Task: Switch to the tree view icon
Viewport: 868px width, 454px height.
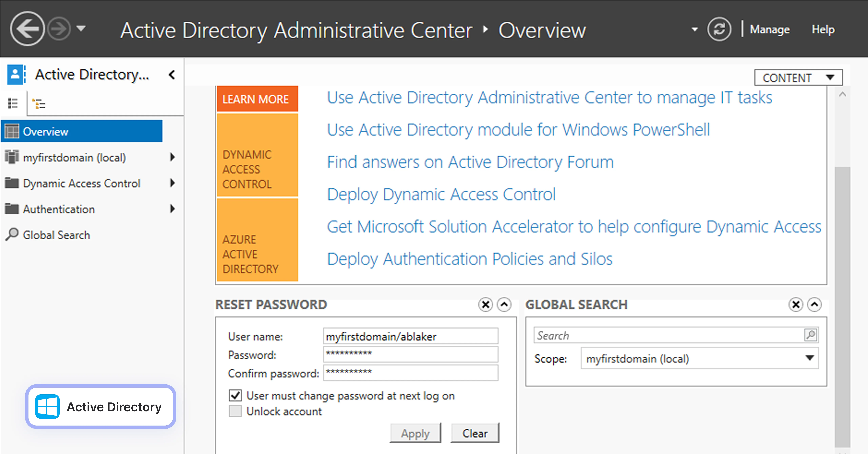Action: [x=38, y=103]
